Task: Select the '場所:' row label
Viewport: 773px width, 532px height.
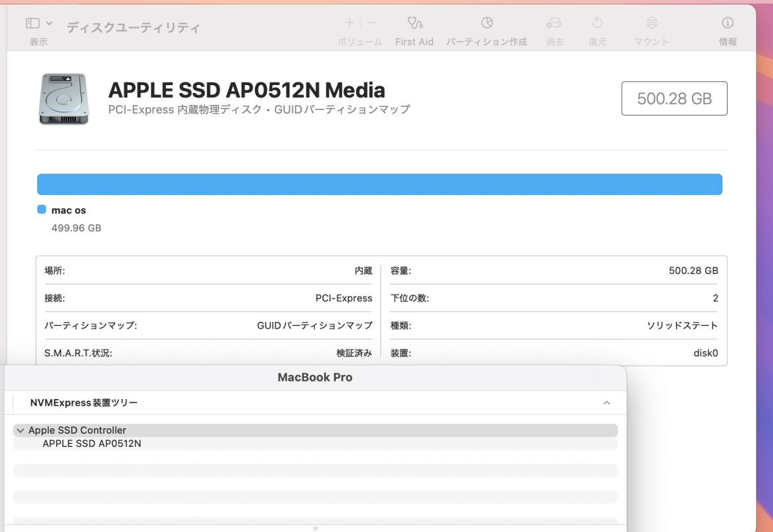Action: (x=55, y=271)
